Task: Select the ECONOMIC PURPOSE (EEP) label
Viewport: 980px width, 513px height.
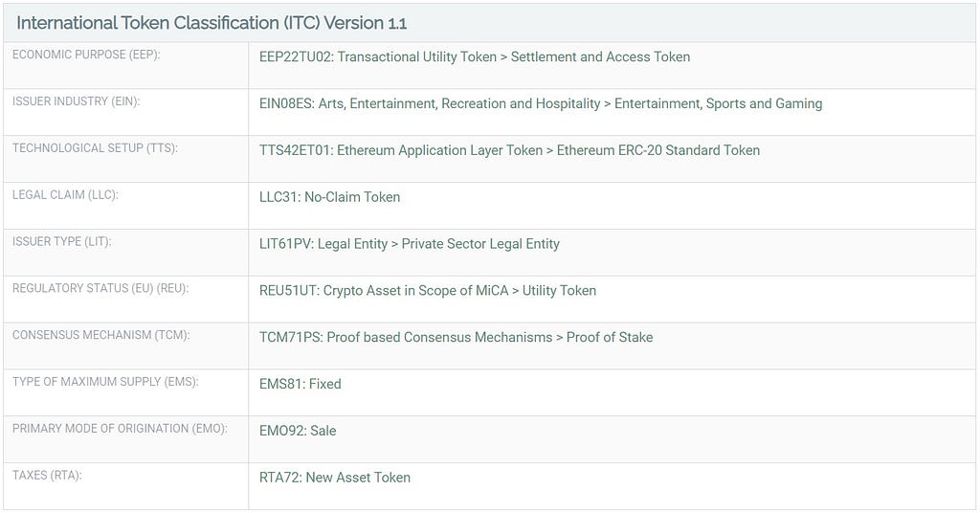Action: click(x=86, y=55)
